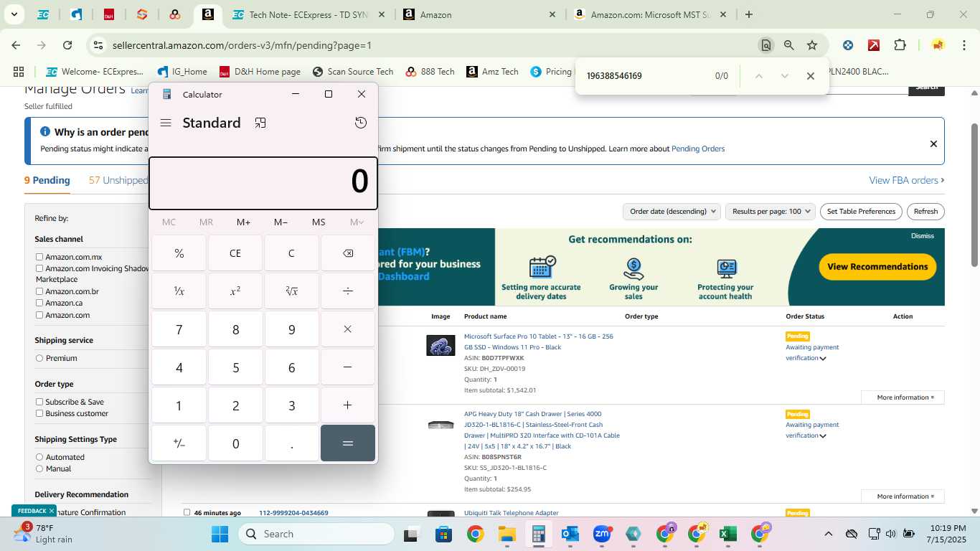Open View FBA orders link
980x551 pixels.
906,180
